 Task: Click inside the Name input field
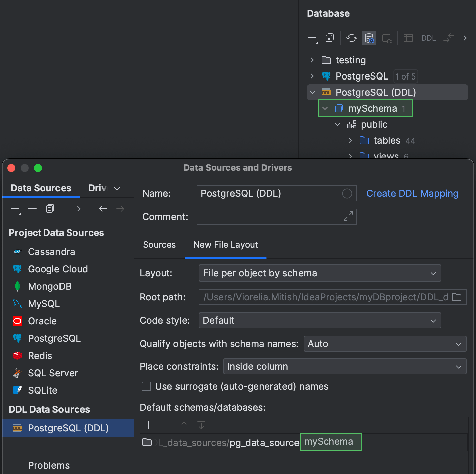click(x=267, y=193)
